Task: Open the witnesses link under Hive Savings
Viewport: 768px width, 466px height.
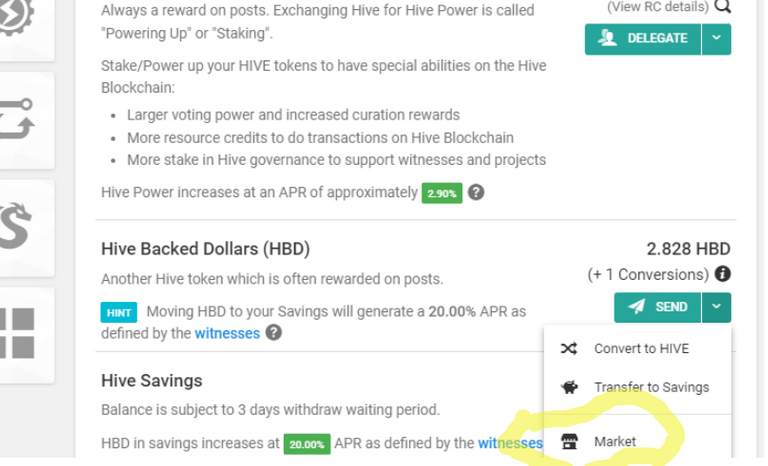Action: (x=510, y=443)
